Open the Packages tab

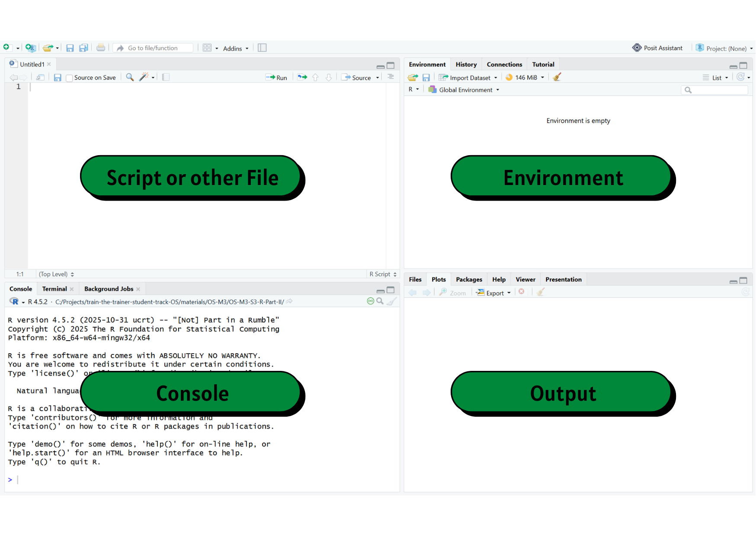coord(469,280)
